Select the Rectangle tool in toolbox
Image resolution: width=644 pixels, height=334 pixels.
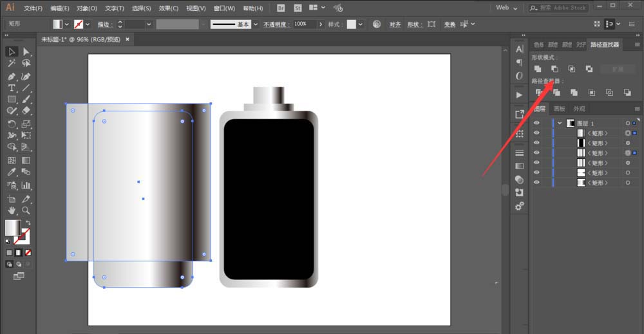click(12, 99)
